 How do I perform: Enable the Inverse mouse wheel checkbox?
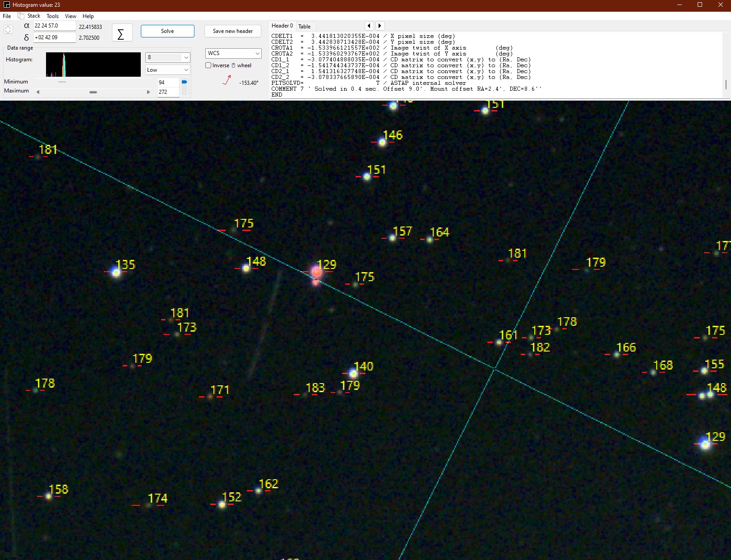click(x=208, y=65)
